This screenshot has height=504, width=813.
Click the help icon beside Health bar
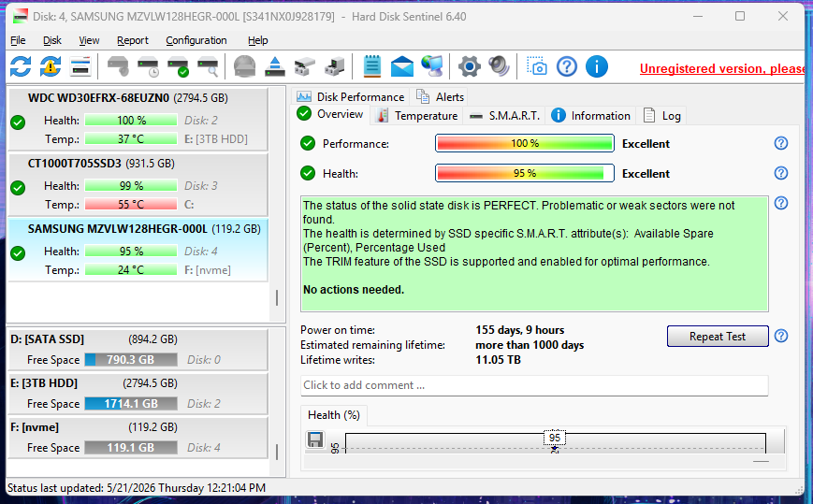(781, 173)
